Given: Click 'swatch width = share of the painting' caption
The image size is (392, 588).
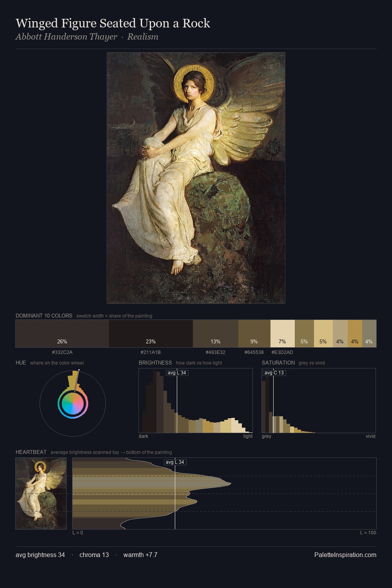Looking at the screenshot, I should pos(114,316).
